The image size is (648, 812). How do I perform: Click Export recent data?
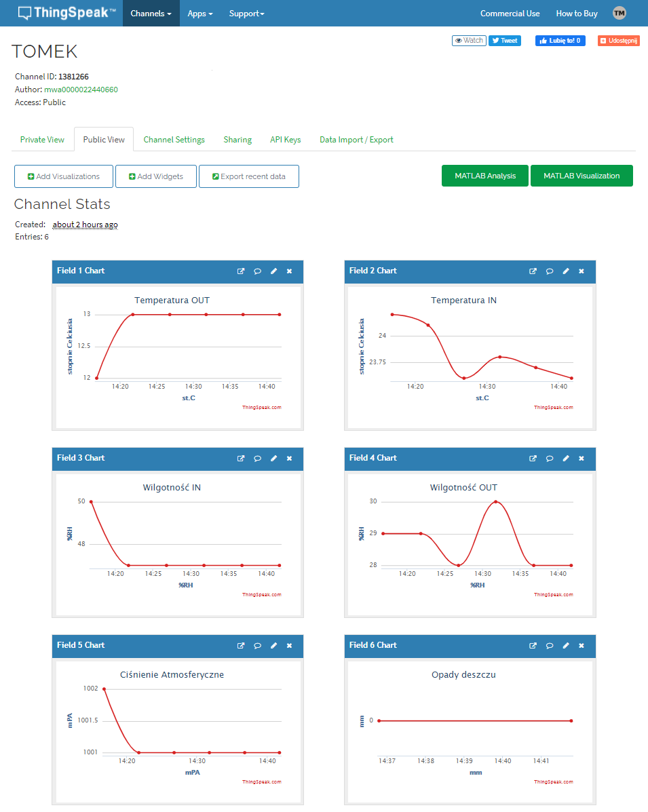pyautogui.click(x=248, y=176)
